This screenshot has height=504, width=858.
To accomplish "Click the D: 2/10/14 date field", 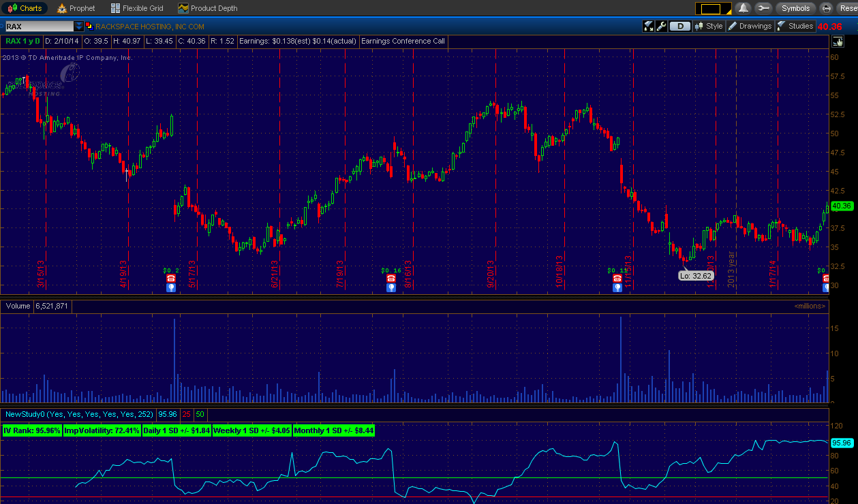I will pyautogui.click(x=63, y=41).
